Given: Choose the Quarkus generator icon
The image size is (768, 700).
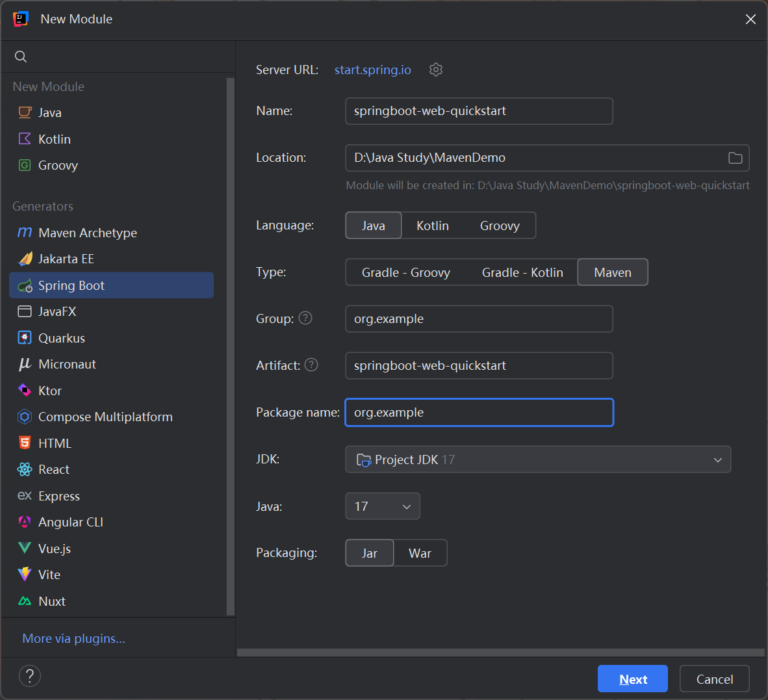Looking at the screenshot, I should click(x=25, y=338).
